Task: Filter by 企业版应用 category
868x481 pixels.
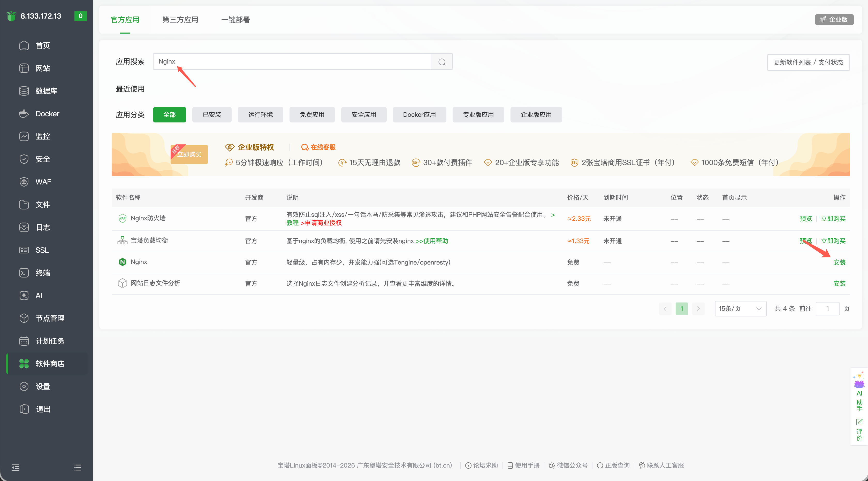Action: pos(536,114)
